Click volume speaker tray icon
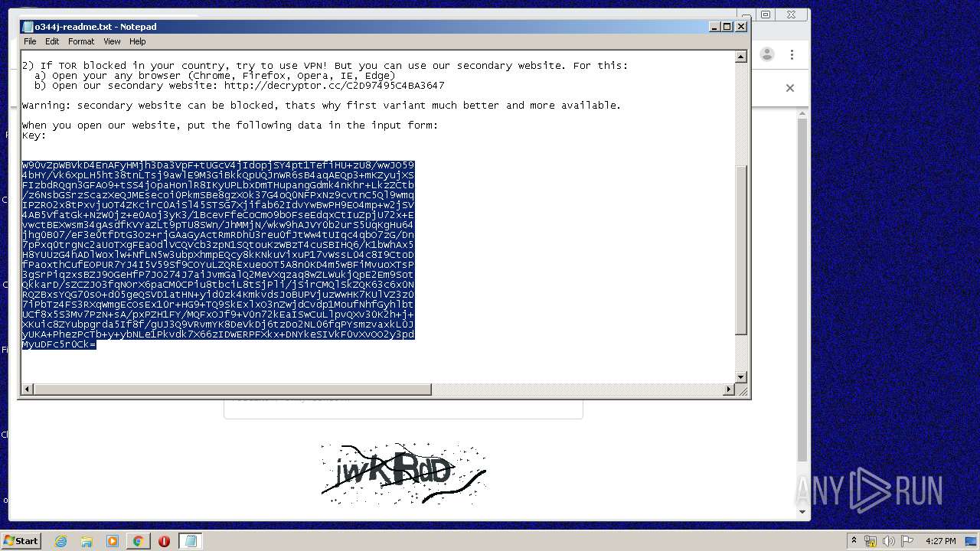Image resolution: width=980 pixels, height=551 pixels. click(889, 541)
